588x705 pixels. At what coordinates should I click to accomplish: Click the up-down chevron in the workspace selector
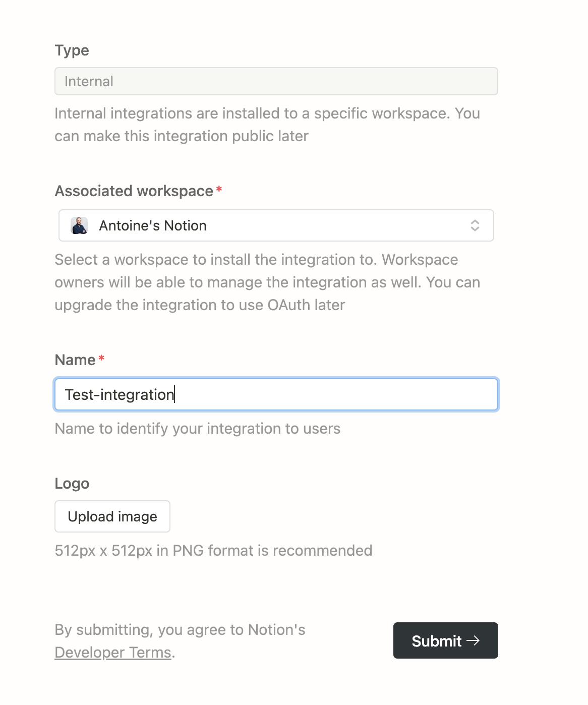tap(475, 225)
